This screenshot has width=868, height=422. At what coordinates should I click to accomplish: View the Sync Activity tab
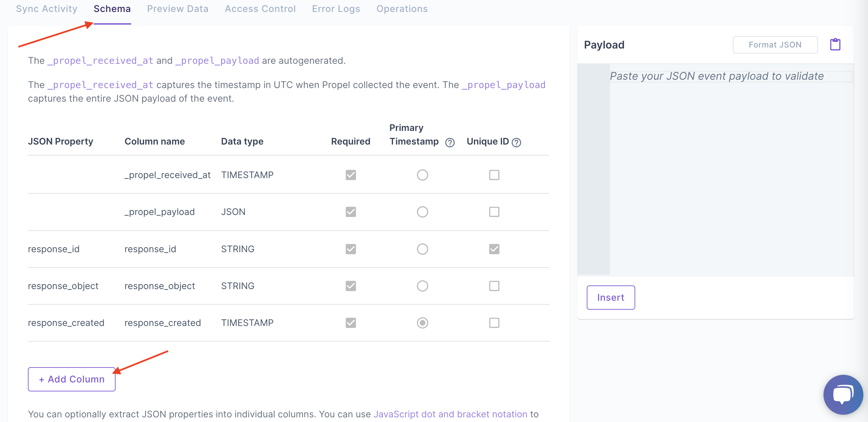(x=46, y=9)
